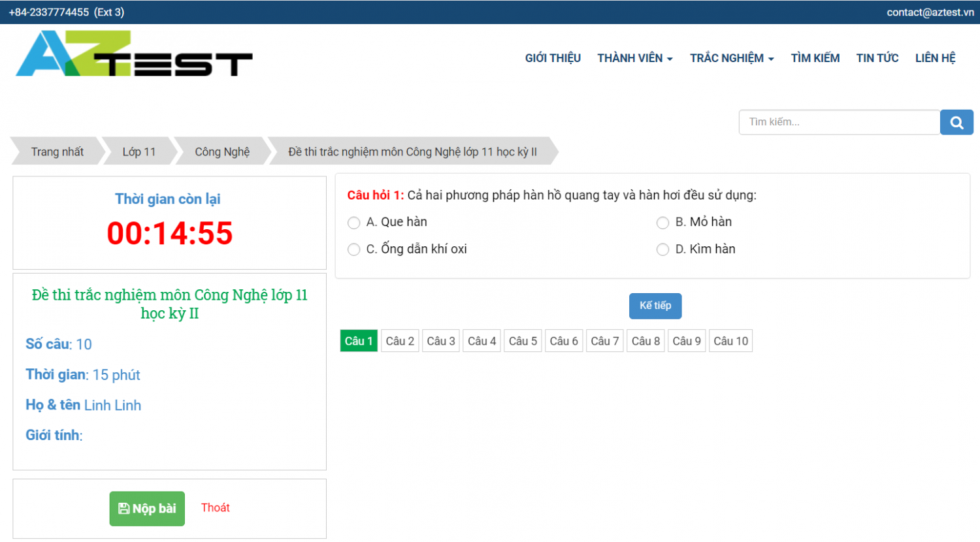Click Công Nghệ breadcrumb

(222, 151)
